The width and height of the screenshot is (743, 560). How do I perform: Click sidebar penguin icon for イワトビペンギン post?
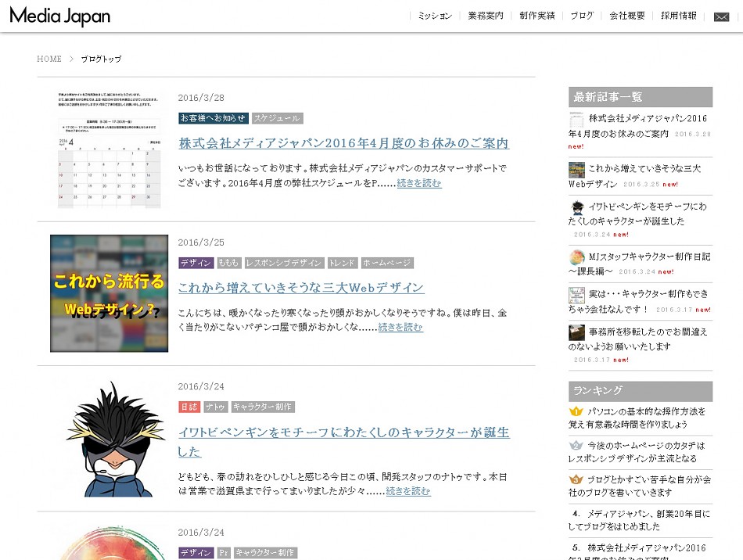576,207
